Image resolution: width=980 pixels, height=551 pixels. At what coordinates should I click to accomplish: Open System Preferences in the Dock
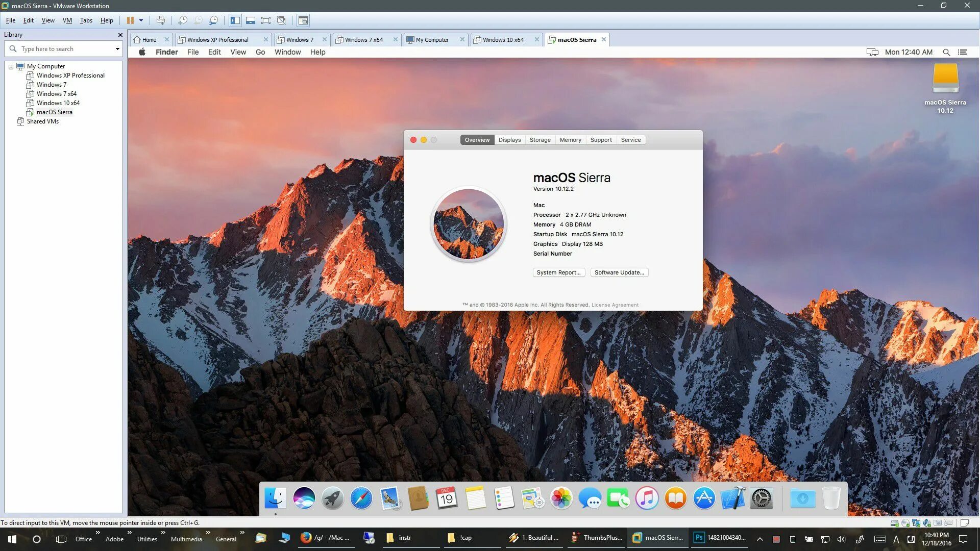pos(761,498)
